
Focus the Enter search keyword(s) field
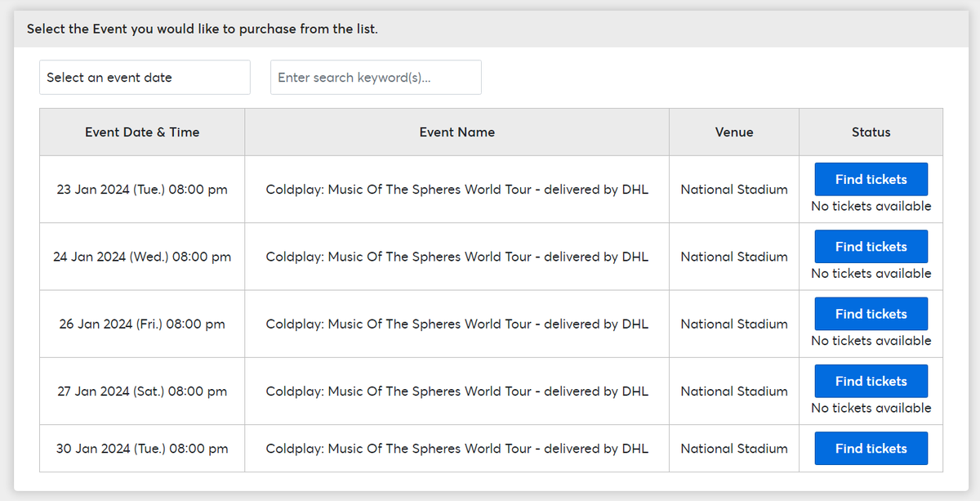pyautogui.click(x=376, y=77)
